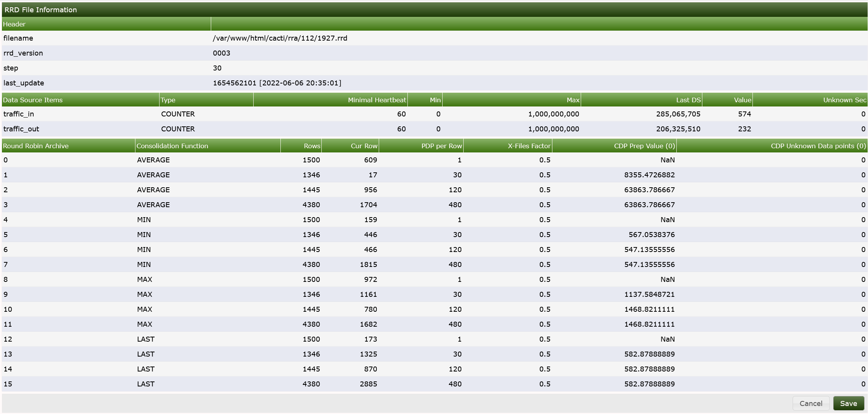This screenshot has width=868, height=414.
Task: Click the CDP value 567.0538376 in archive 5
Action: point(652,235)
